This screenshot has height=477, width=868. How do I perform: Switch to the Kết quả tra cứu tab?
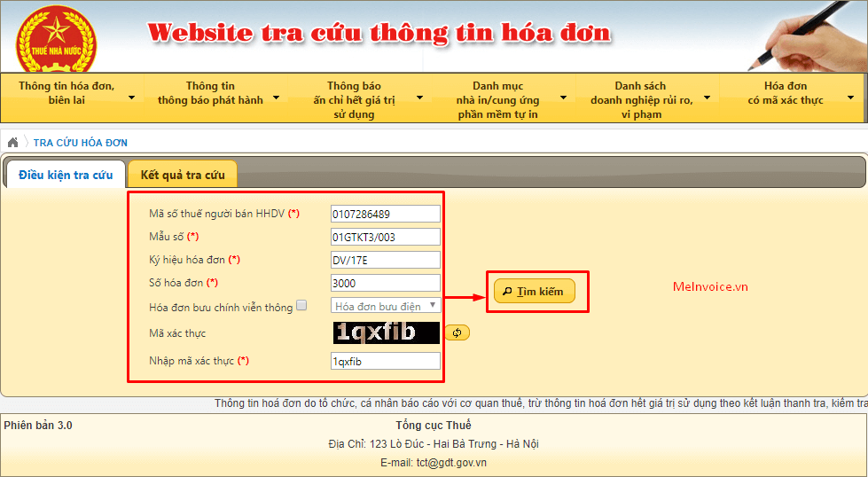(183, 175)
